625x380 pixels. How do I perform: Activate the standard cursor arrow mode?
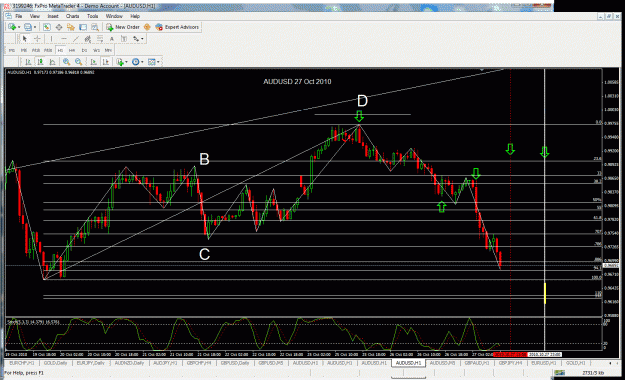(x=25, y=39)
